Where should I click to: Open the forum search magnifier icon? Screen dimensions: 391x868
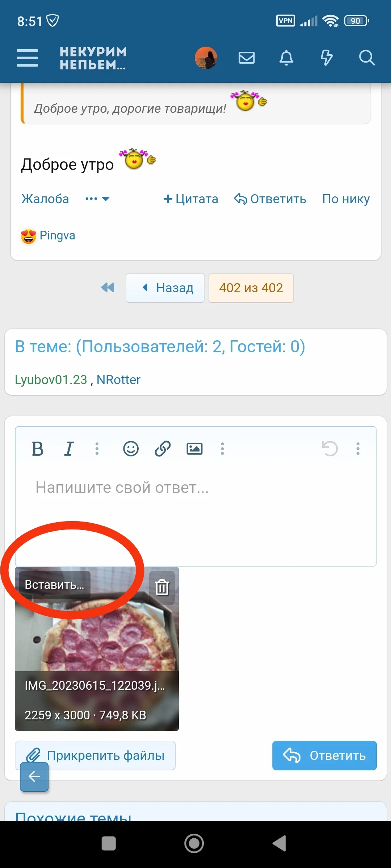367,58
